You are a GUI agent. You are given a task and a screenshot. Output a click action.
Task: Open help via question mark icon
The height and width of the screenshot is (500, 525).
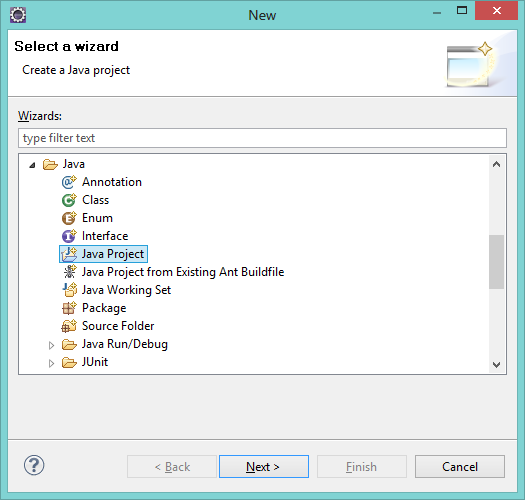34,465
